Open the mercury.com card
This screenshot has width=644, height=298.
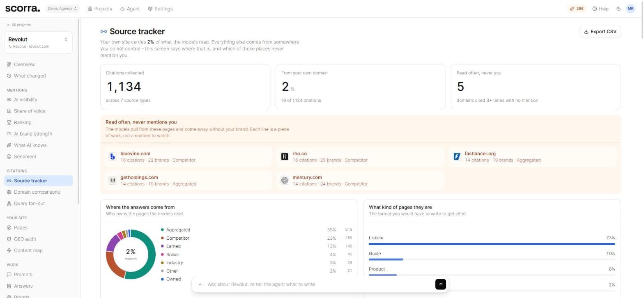tap(361, 180)
